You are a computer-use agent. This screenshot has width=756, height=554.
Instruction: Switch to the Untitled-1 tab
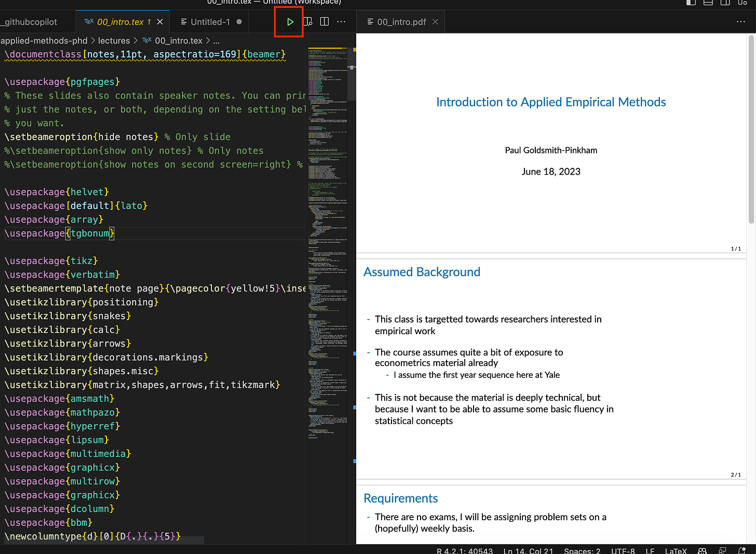(210, 21)
